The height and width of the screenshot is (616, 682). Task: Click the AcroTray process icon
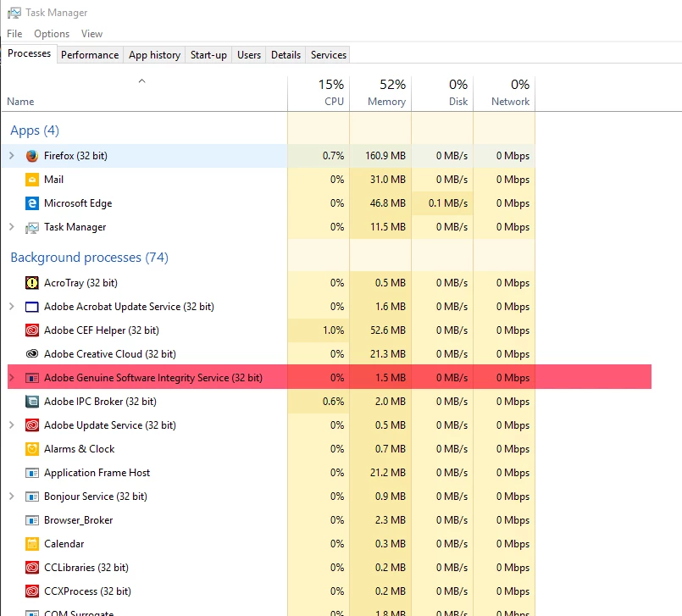click(31, 283)
